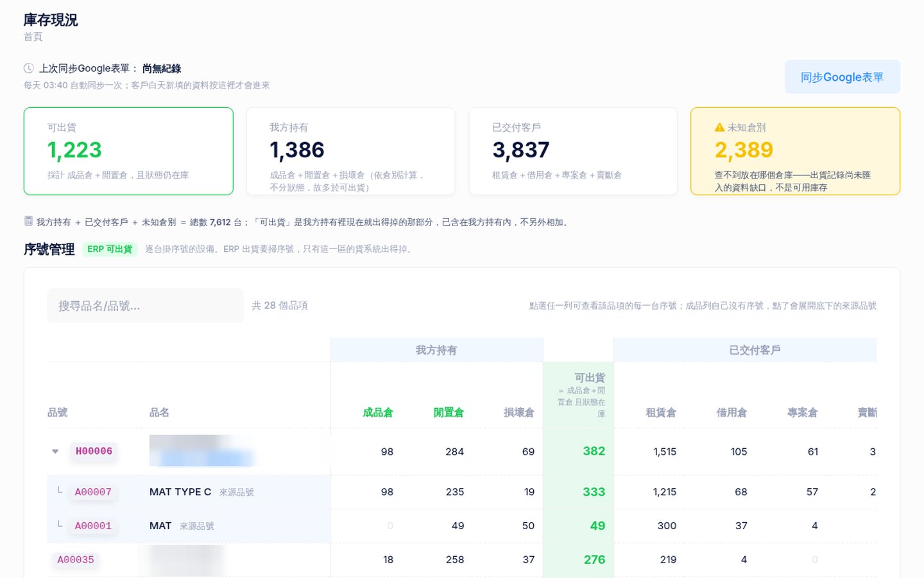Click 閒置倉 value 284
The height and width of the screenshot is (578, 924).
click(x=454, y=452)
